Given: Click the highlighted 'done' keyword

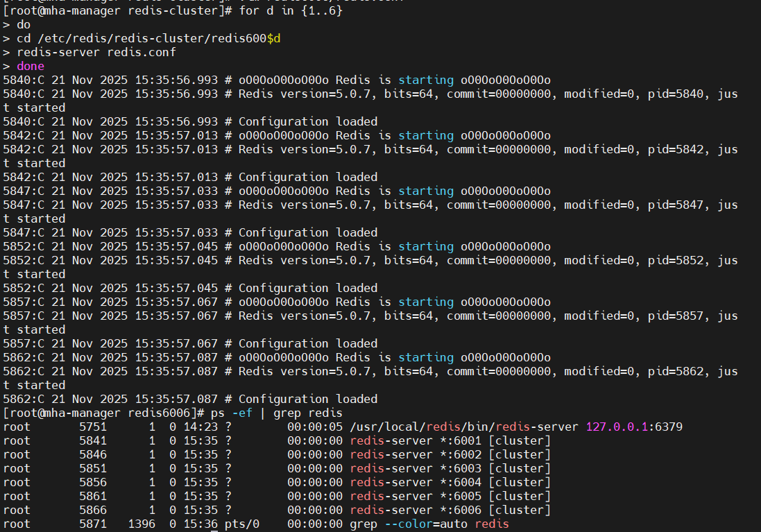Looking at the screenshot, I should point(31,66).
